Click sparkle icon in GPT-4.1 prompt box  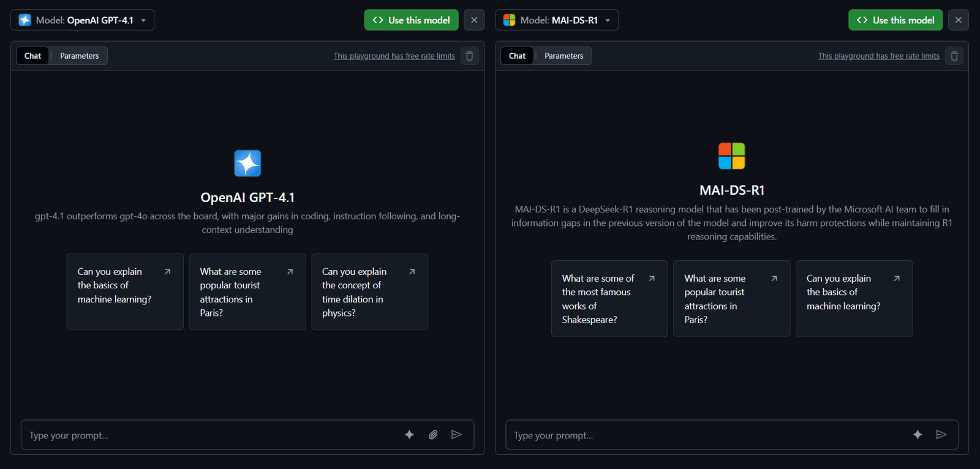click(410, 435)
